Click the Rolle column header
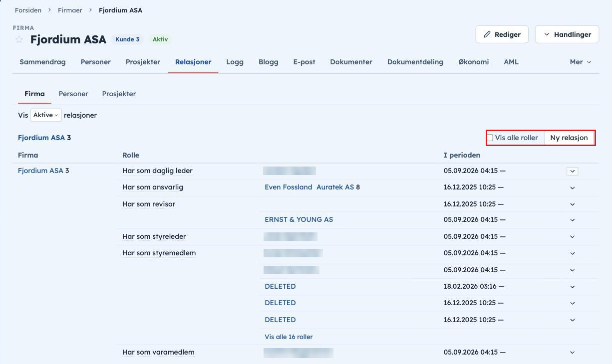The height and width of the screenshot is (364, 612). [131, 155]
